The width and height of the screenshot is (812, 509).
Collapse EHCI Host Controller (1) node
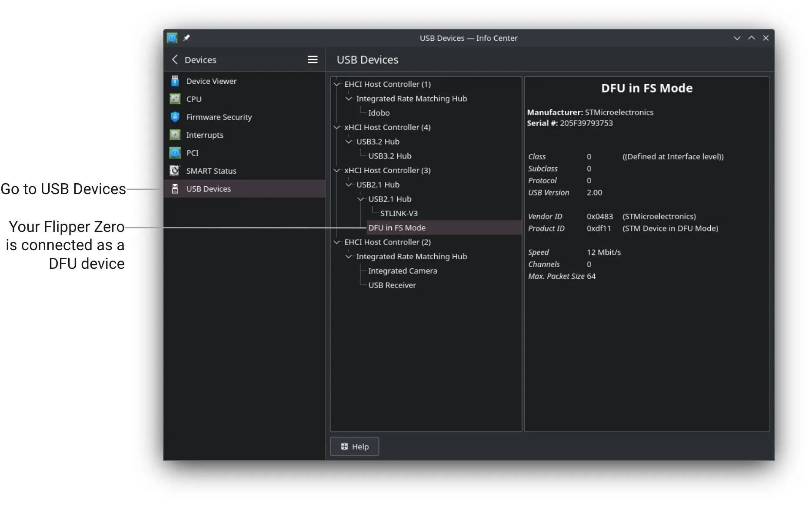(x=336, y=84)
